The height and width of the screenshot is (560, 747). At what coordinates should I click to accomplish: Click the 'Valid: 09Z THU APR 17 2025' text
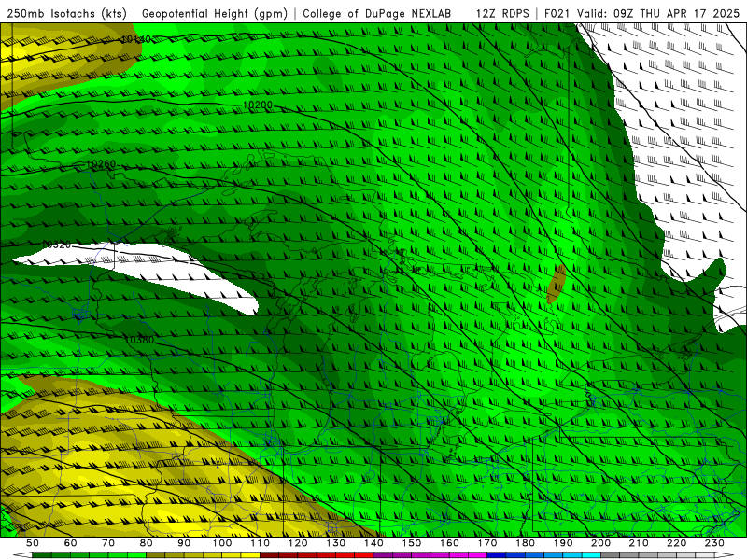658,14
